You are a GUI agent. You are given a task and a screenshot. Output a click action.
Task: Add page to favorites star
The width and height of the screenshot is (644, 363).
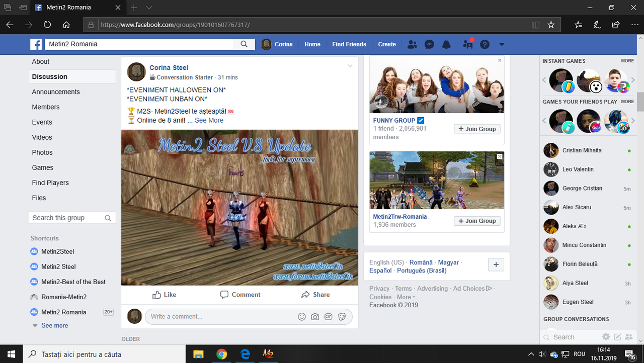coord(551,25)
